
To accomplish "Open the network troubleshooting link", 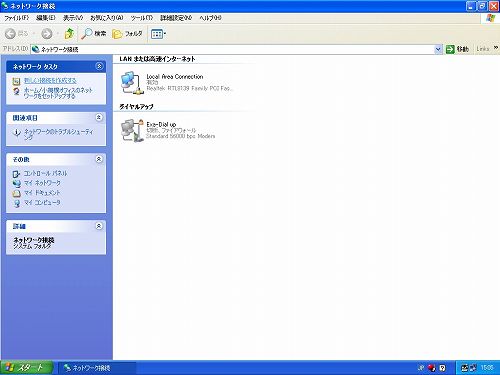I will (x=59, y=134).
